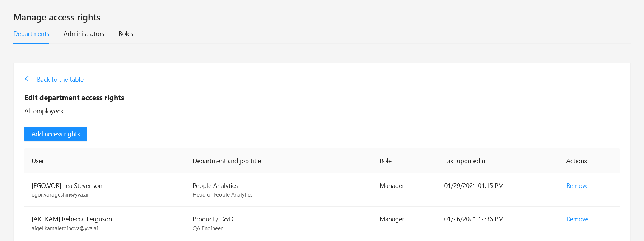Select email aigel.kamaletdinova@yva.ai
This screenshot has width=644, height=241.
click(x=65, y=228)
